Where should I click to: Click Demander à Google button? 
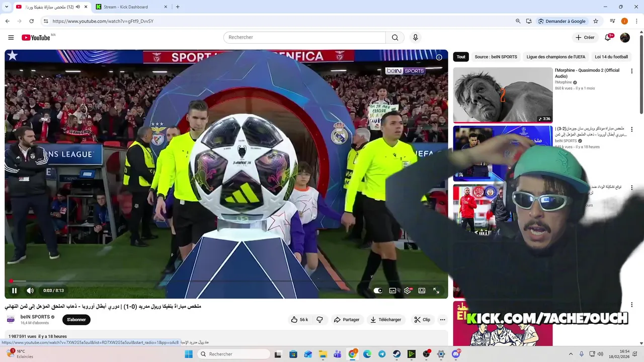(562, 21)
